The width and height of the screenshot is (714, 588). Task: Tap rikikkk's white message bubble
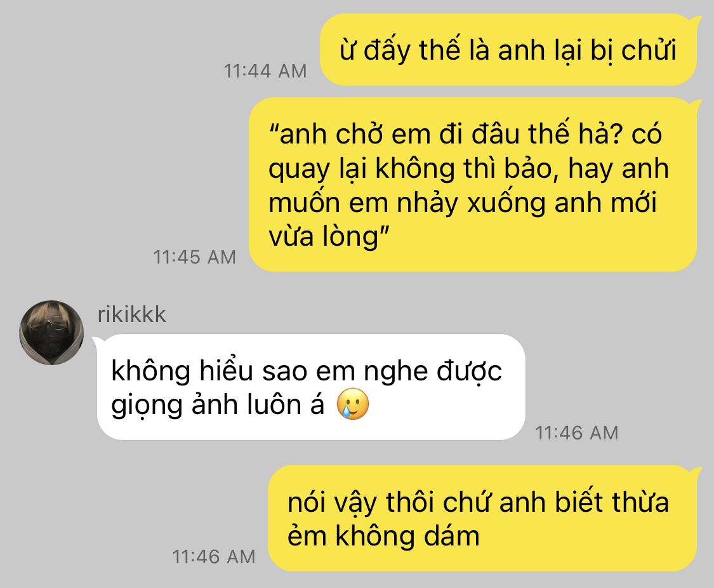311,387
